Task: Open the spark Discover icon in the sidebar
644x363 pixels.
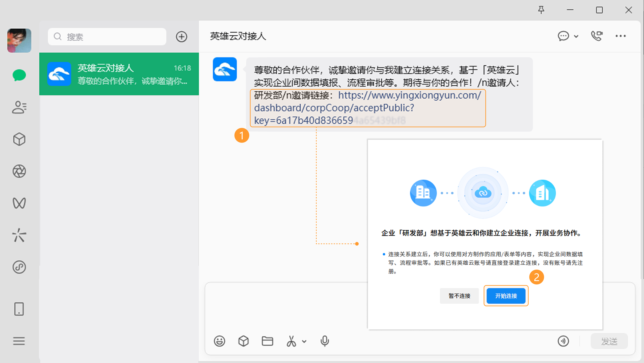Action: pyautogui.click(x=19, y=235)
